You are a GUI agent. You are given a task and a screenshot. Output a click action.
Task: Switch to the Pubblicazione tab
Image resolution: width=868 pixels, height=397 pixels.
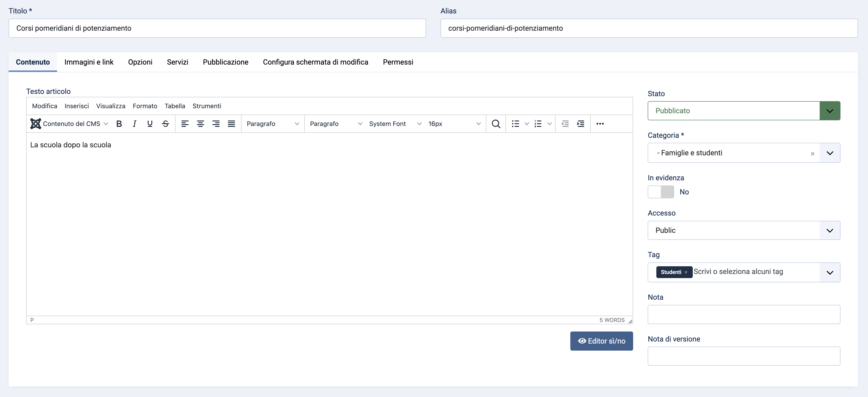pyautogui.click(x=226, y=62)
